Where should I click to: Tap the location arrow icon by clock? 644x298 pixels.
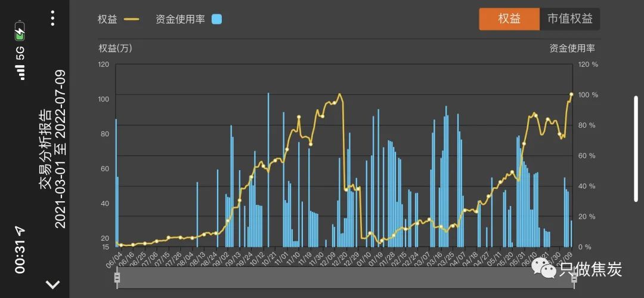(20, 231)
